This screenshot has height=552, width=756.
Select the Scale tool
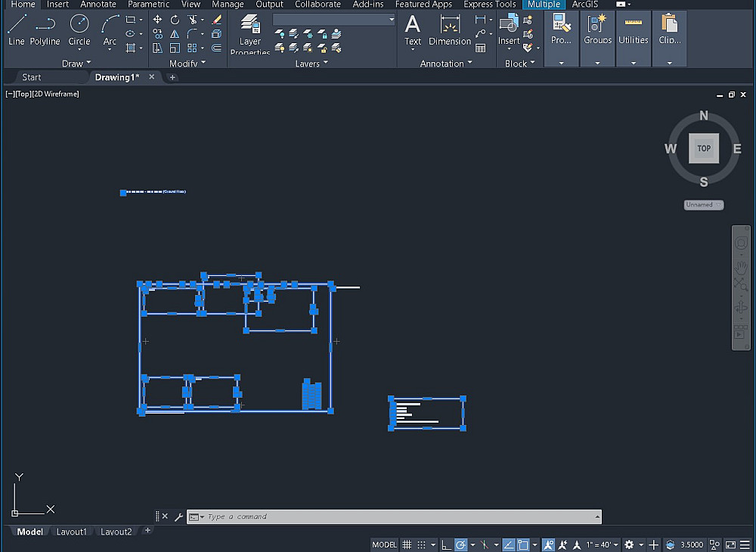pyautogui.click(x=175, y=48)
